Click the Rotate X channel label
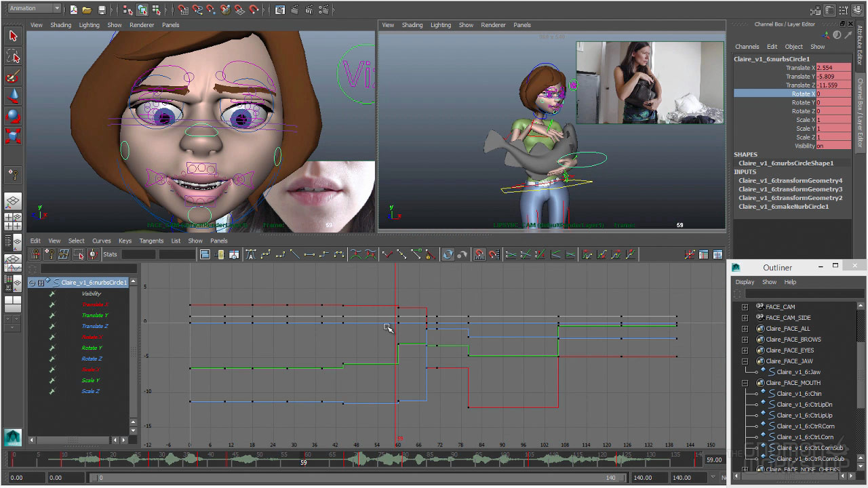 click(x=803, y=94)
